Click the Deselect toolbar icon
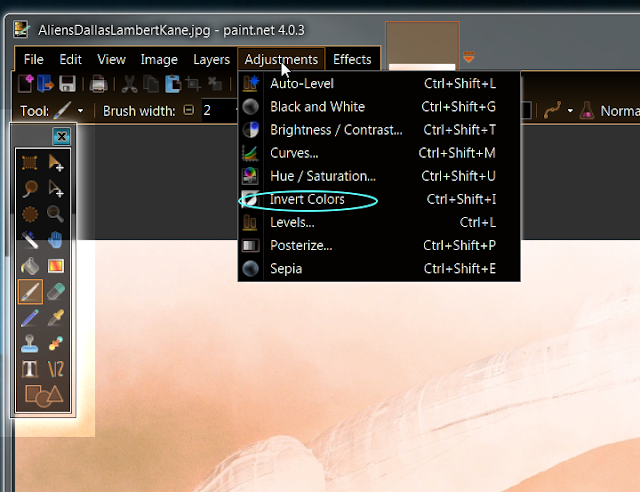The image size is (640, 492). (x=215, y=84)
